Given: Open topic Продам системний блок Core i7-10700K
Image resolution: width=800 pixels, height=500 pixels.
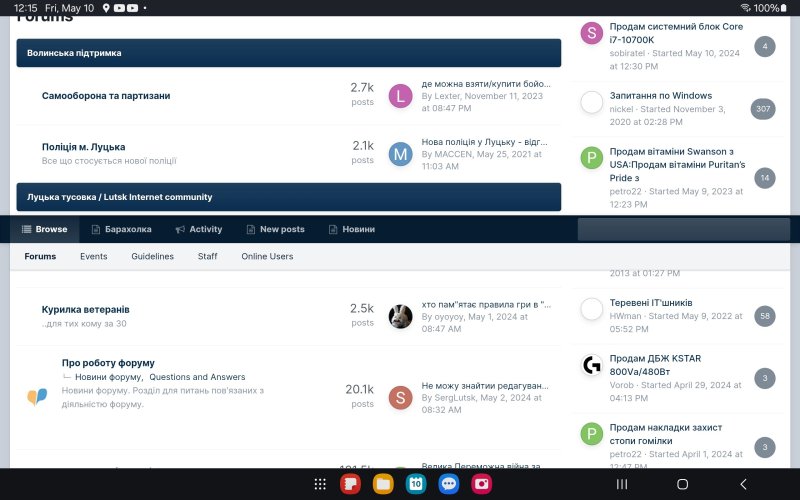Looking at the screenshot, I should (x=677, y=33).
